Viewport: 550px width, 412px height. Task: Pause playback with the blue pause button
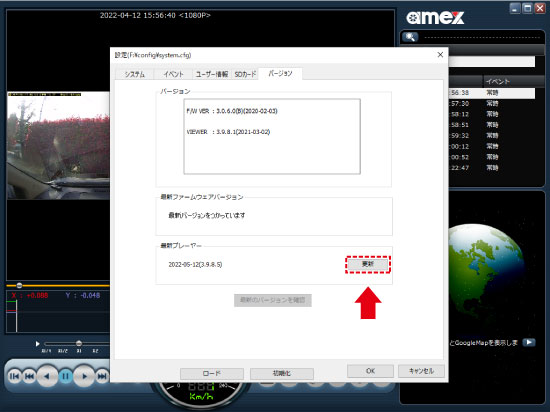pyautogui.click(x=65, y=376)
